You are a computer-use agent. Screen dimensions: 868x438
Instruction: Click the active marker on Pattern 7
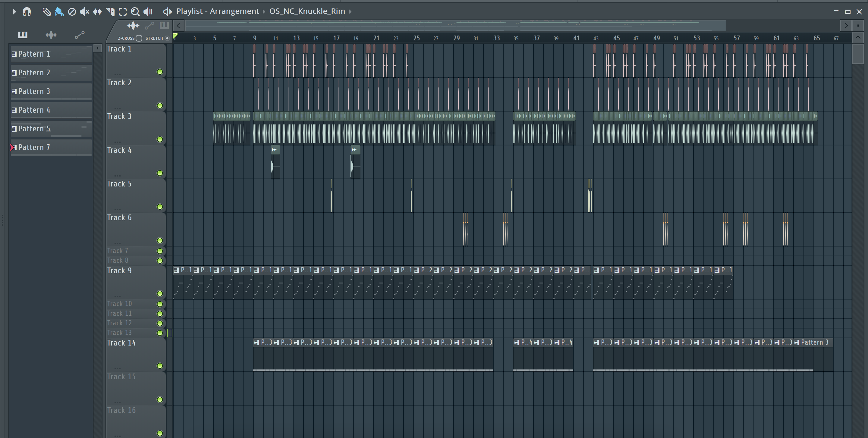point(12,148)
